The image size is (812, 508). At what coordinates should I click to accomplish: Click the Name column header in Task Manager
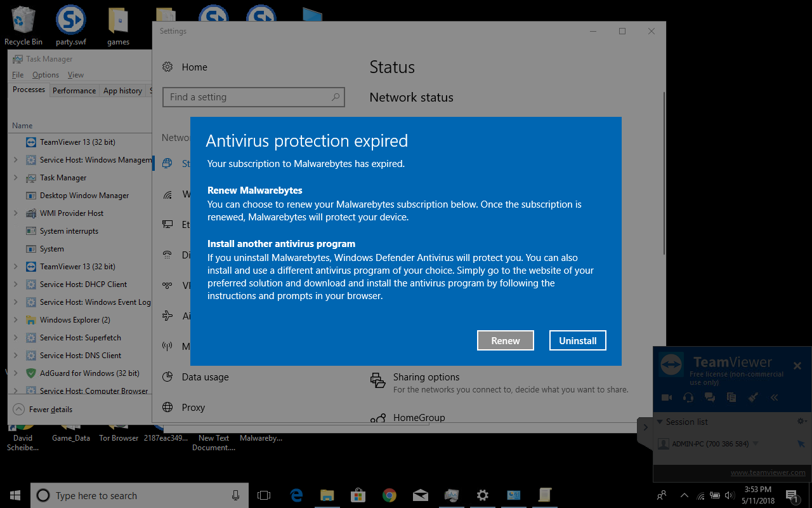(x=22, y=126)
